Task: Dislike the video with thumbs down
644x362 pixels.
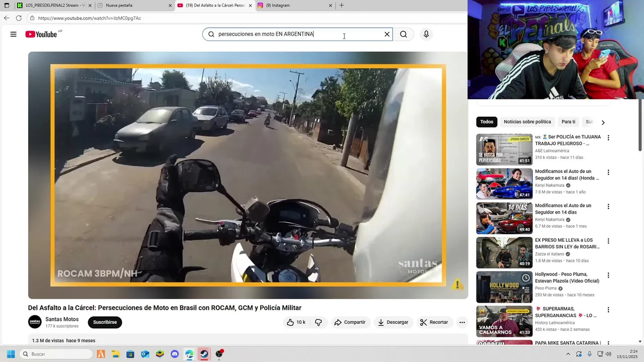Action: [x=318, y=322]
